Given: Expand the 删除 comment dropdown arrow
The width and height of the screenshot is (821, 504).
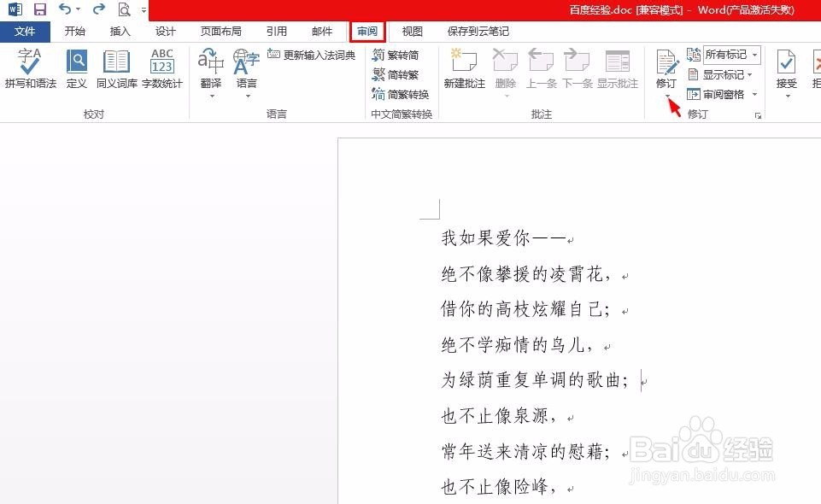Looking at the screenshot, I should coord(507,97).
